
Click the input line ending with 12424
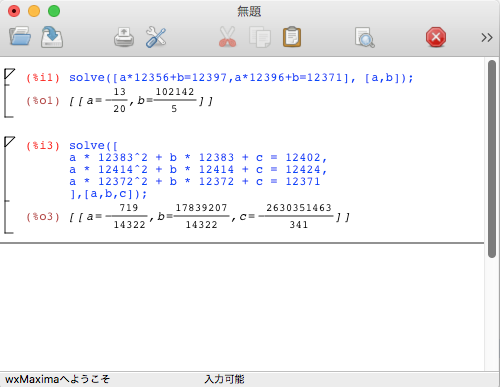click(x=198, y=169)
